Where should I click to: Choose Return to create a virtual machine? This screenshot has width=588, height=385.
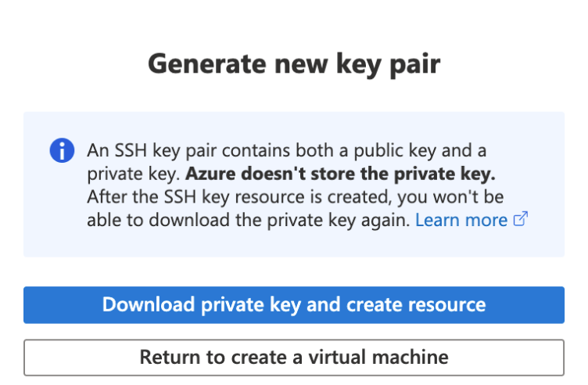(294, 358)
